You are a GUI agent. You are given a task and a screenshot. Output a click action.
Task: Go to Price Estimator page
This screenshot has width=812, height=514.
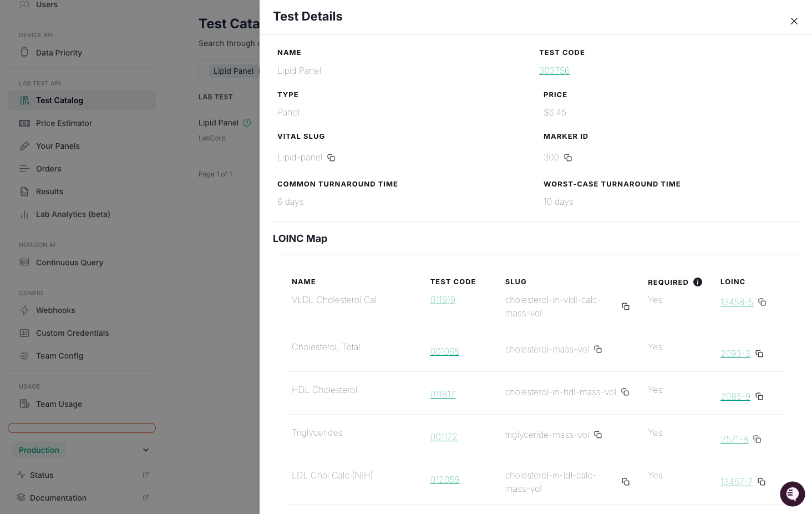64,123
